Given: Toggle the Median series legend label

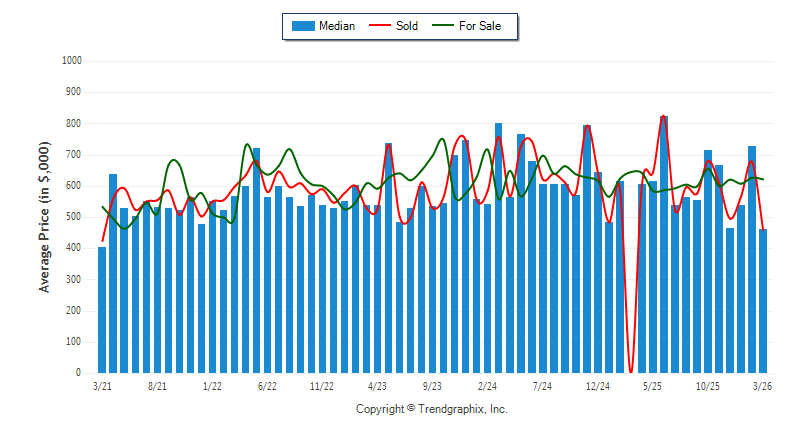Looking at the screenshot, I should 336,26.
